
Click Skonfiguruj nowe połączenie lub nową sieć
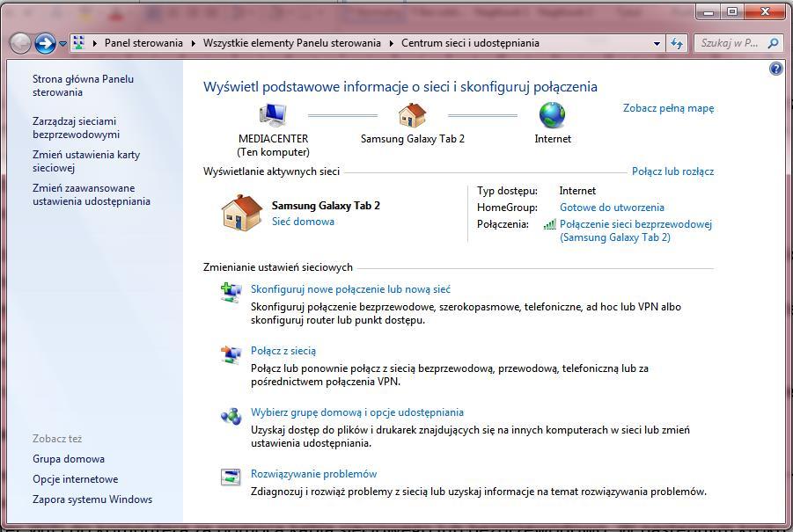click(x=350, y=289)
